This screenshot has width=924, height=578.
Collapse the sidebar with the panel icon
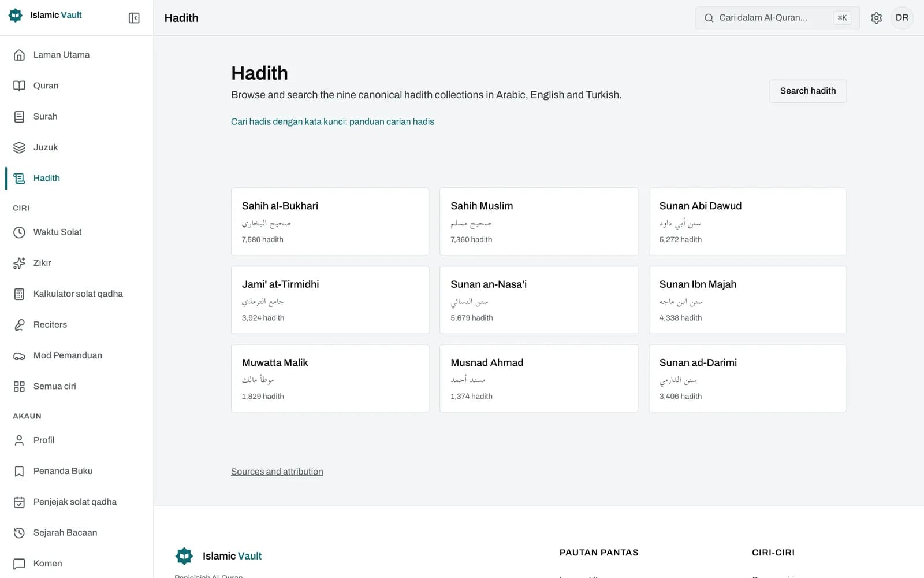(134, 18)
